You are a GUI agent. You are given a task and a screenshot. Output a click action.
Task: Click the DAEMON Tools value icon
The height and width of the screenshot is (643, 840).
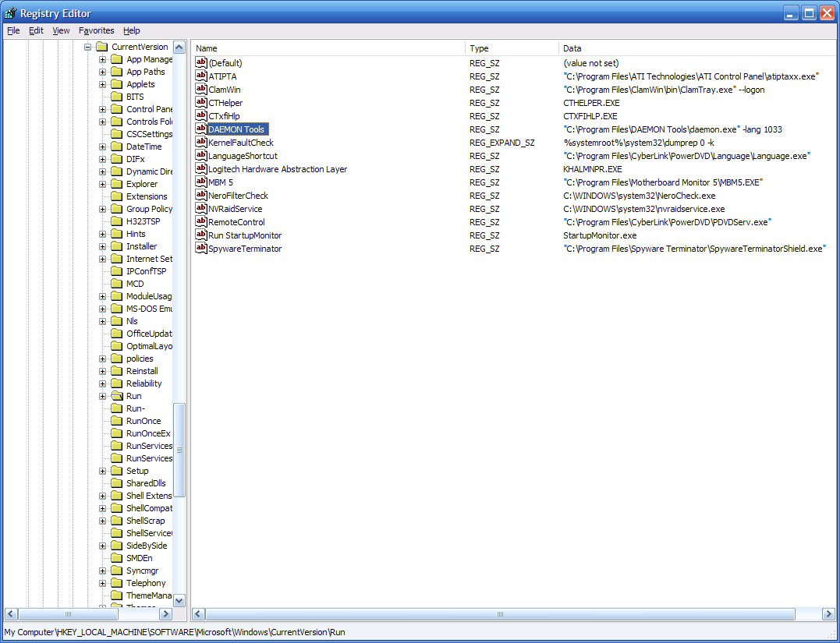(201, 129)
